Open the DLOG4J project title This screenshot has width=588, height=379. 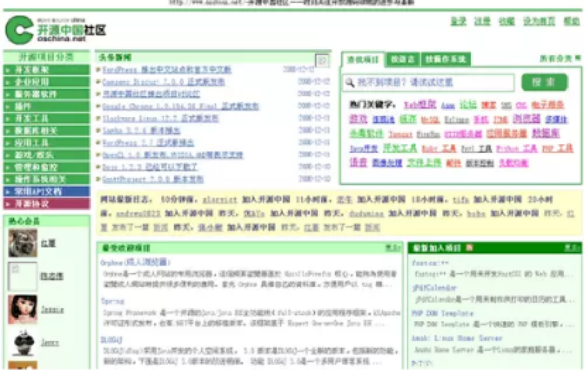point(111,340)
